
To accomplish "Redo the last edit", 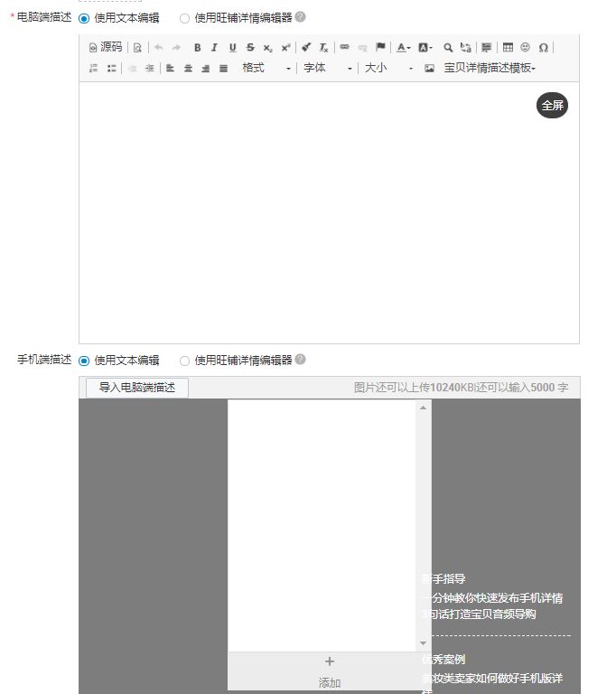I will 176,47.
